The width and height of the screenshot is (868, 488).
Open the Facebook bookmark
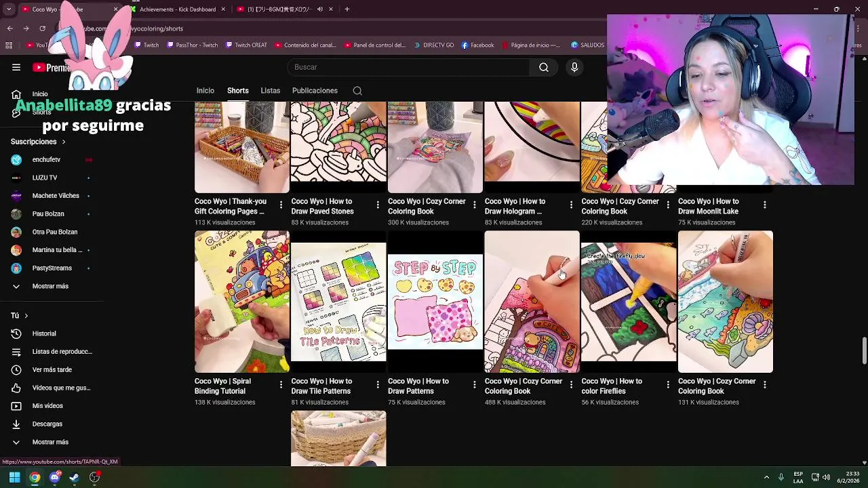point(477,45)
